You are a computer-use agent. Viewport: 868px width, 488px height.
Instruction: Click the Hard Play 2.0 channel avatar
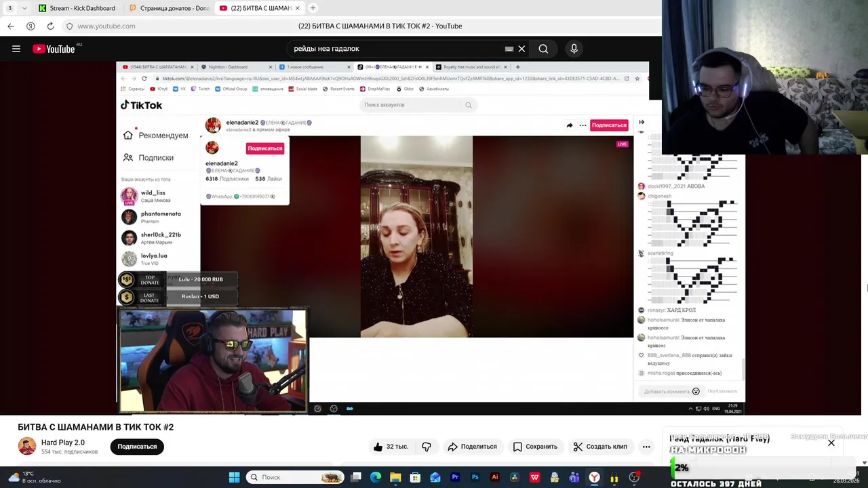coord(27,446)
